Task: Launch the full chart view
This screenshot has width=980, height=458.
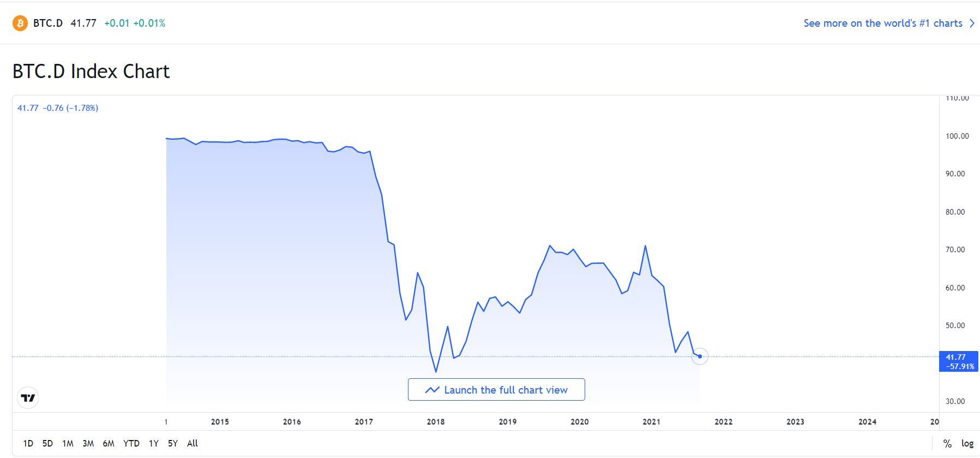Action: (x=496, y=390)
